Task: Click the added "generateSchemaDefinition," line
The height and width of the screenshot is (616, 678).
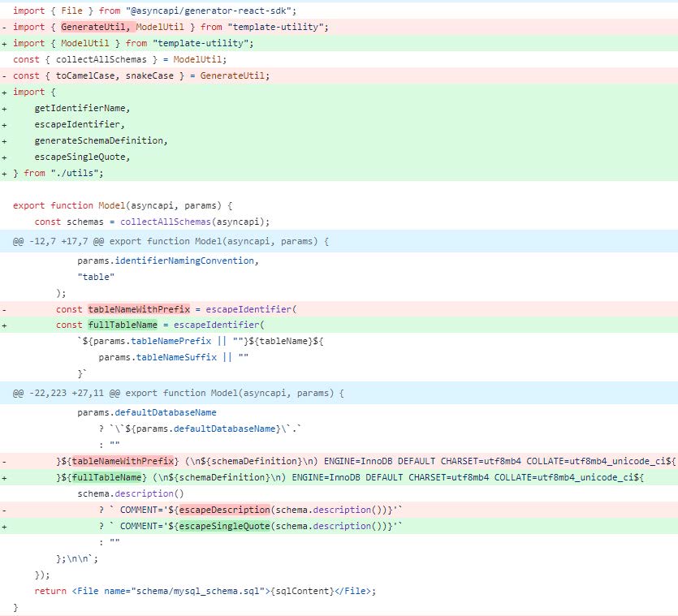Action: [339, 140]
